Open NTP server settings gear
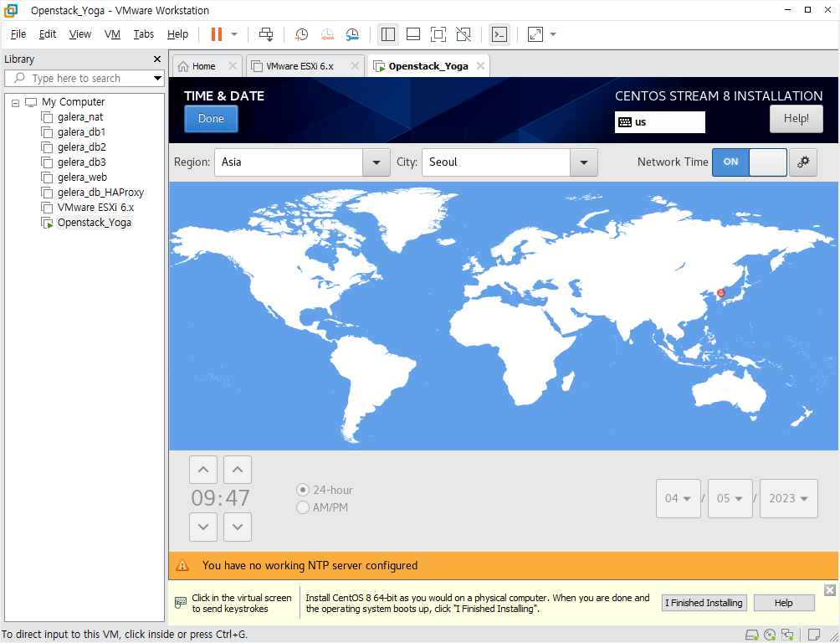This screenshot has height=643, width=840. pos(802,162)
